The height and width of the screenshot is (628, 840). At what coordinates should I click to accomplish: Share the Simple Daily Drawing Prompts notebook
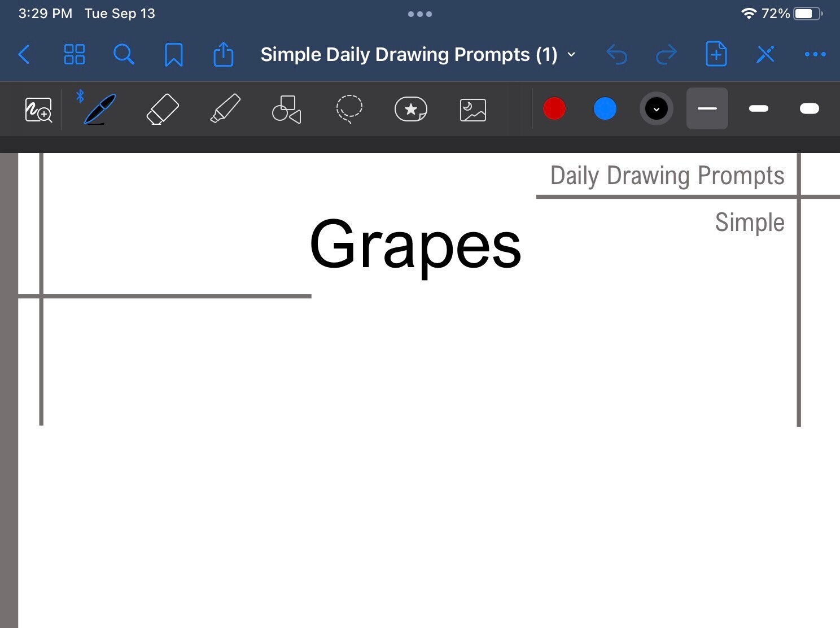(x=223, y=54)
